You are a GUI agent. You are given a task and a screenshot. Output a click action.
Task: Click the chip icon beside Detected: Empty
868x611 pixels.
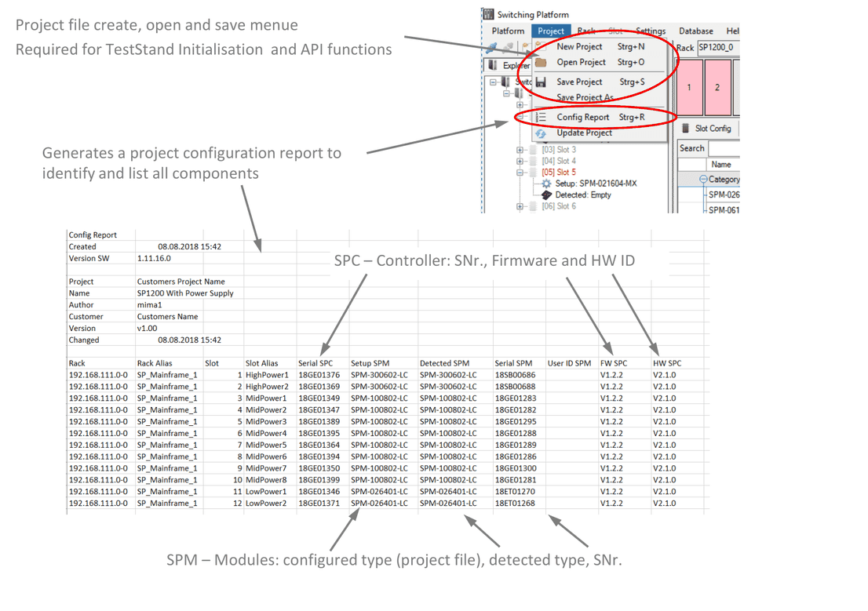(546, 195)
